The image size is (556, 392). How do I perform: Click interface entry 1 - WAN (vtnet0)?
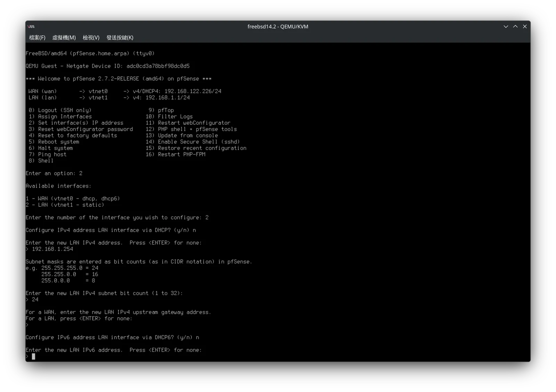[x=73, y=199]
